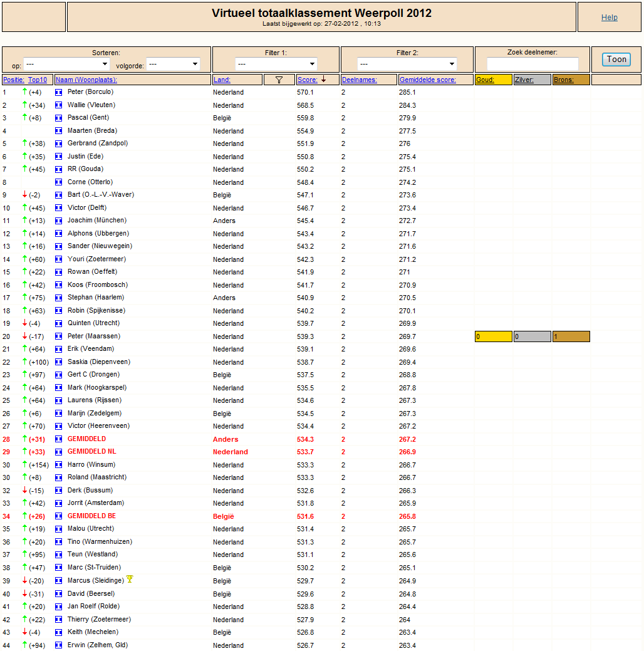
Task: Click the name 'Teun (Westland)'
Action: [x=93, y=555]
